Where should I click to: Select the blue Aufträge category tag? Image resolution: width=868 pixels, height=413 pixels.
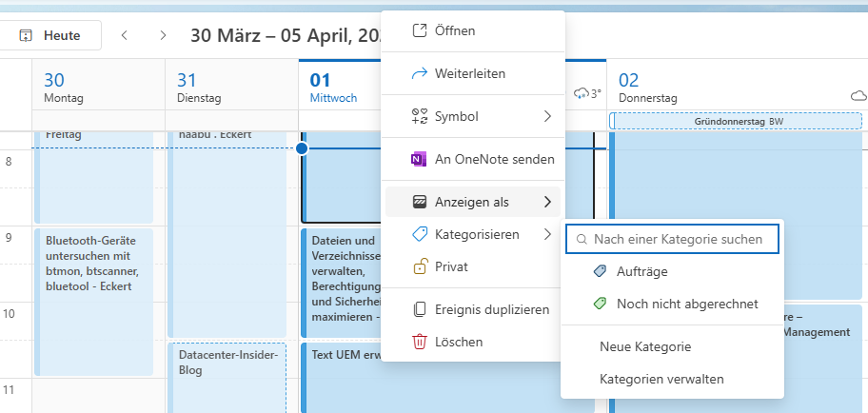[x=600, y=271]
